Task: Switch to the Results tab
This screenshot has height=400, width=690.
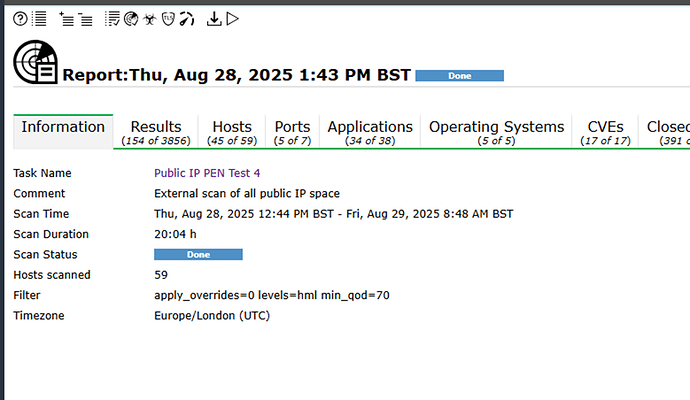Action: [x=156, y=132]
